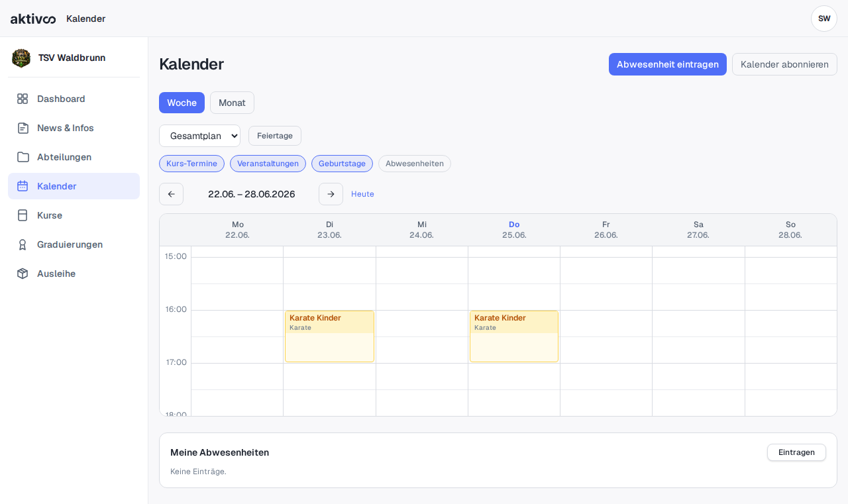Open Thursday's Karate Kinder event

coord(514,336)
